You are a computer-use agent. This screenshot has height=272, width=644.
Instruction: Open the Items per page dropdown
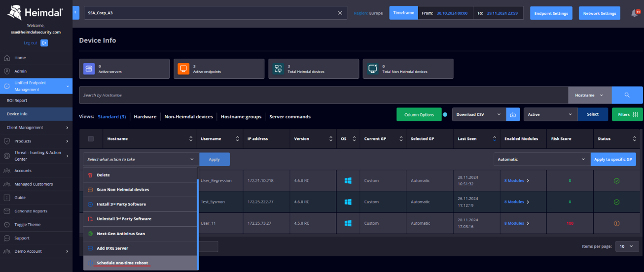click(627, 246)
